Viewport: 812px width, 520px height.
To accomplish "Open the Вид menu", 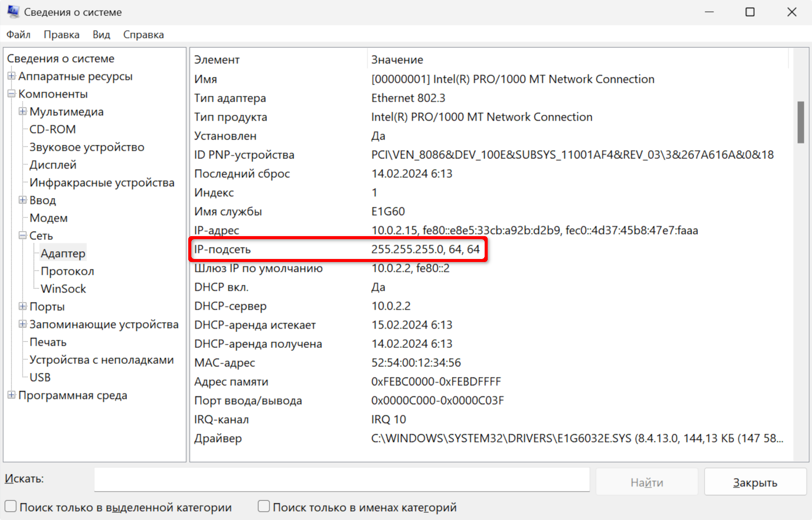I will [x=101, y=35].
